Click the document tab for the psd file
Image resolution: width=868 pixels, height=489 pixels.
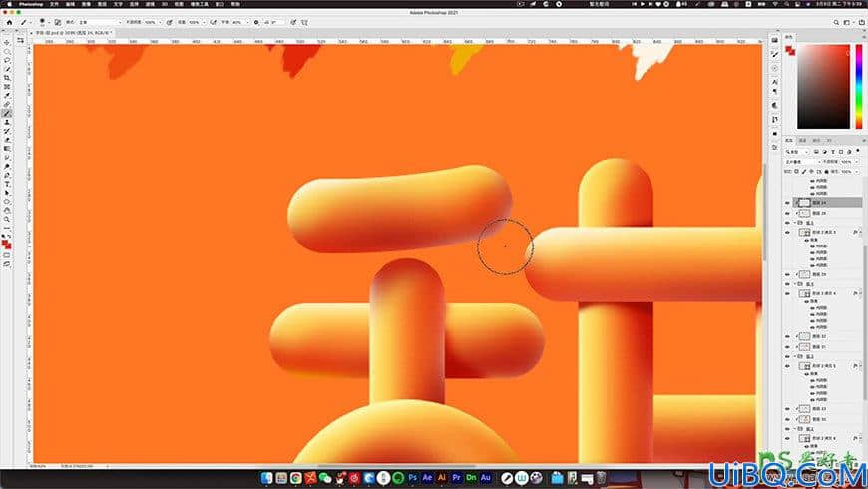[73, 33]
